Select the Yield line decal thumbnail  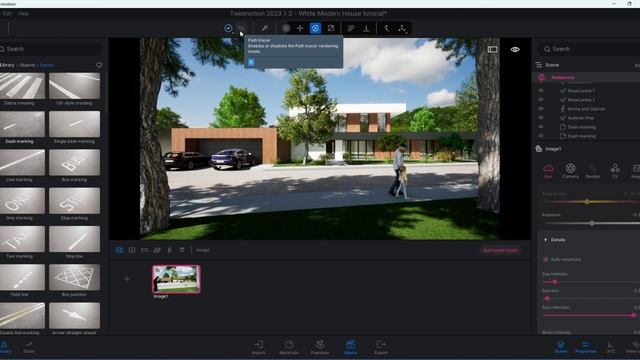point(22,278)
